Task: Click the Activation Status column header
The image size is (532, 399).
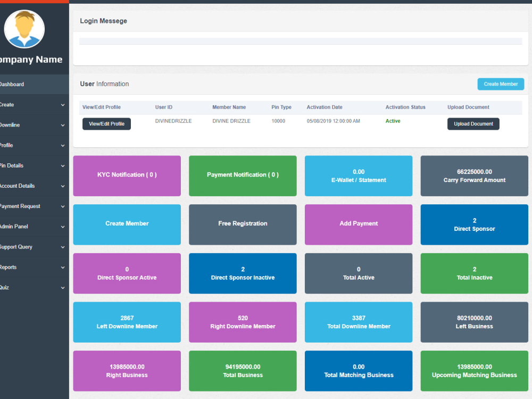Action: click(x=405, y=107)
